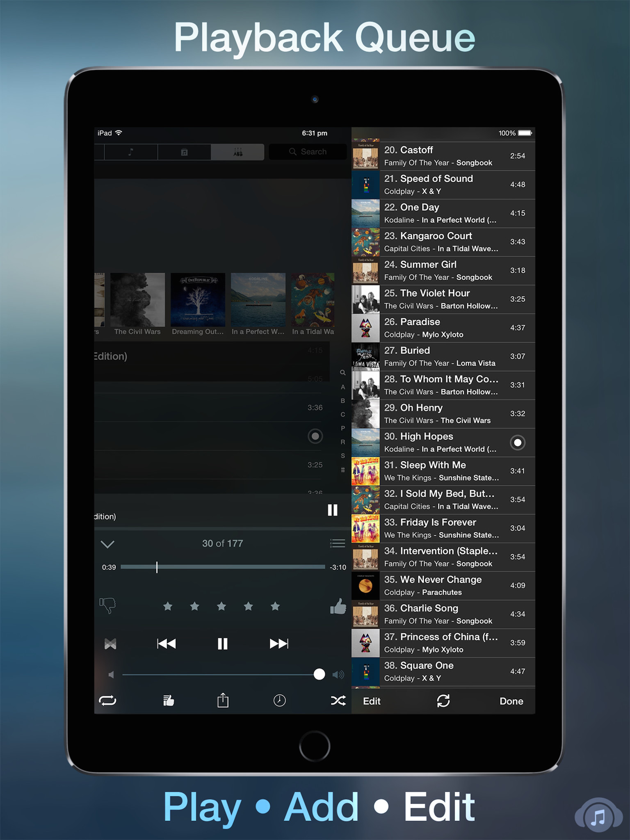The width and height of the screenshot is (630, 840).
Task: Play queue item 22 One Day
Action: pyautogui.click(x=443, y=214)
